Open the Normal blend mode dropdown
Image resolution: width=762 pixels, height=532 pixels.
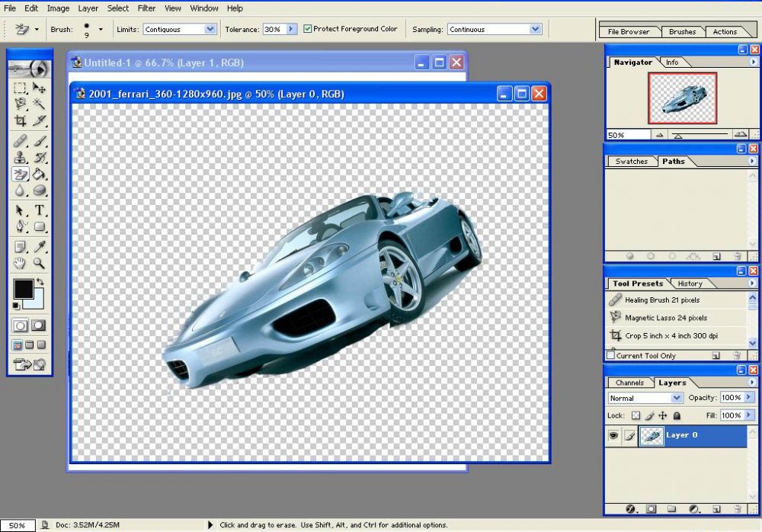click(x=645, y=398)
